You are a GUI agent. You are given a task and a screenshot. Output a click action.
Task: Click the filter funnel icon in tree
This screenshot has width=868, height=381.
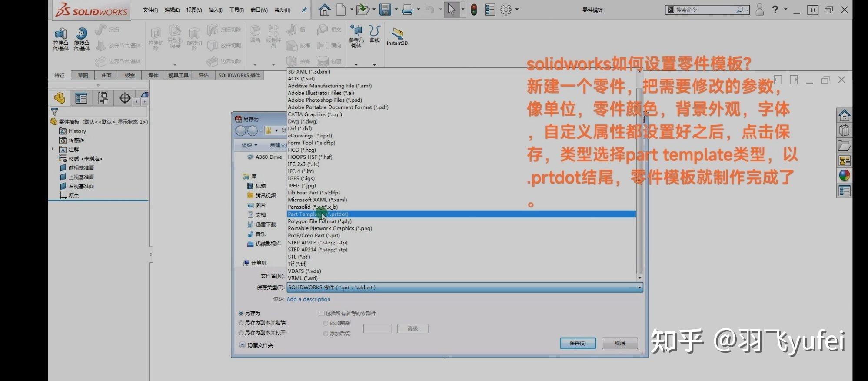coord(55,112)
